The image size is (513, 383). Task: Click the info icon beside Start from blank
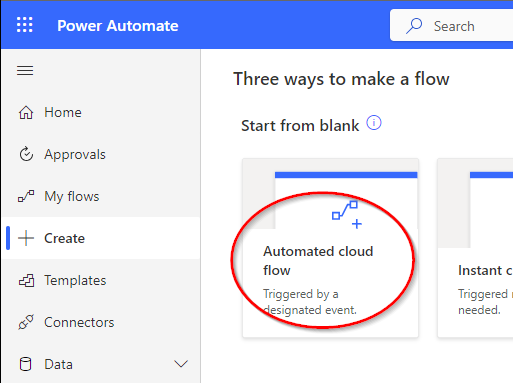(x=374, y=123)
